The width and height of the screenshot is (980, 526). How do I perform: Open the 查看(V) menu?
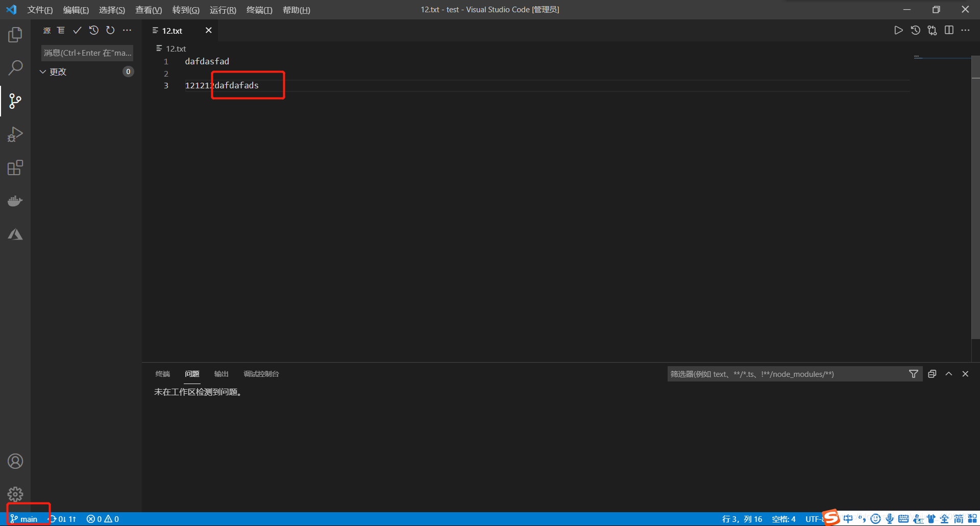tap(149, 10)
